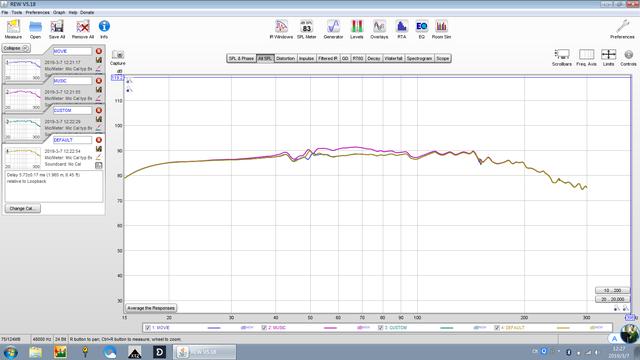Uncheck the MOVIE trace checkbox
Image resolution: width=640 pixels, height=360 pixels.
click(x=148, y=328)
